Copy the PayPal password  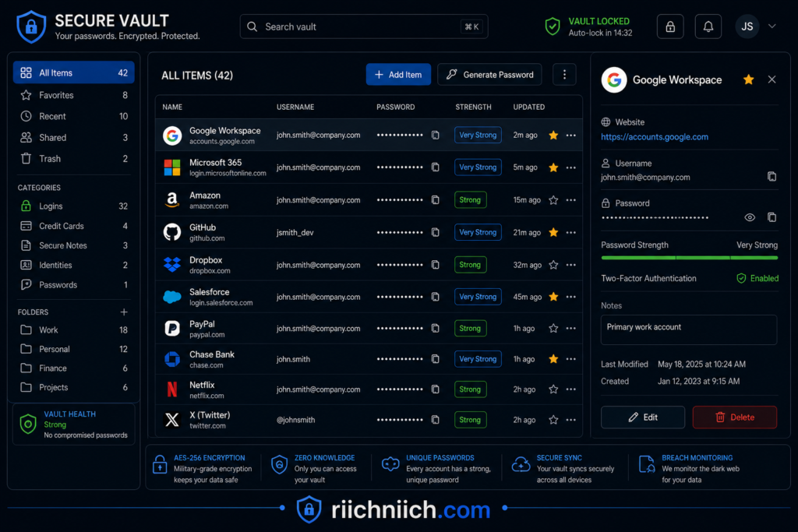point(436,328)
